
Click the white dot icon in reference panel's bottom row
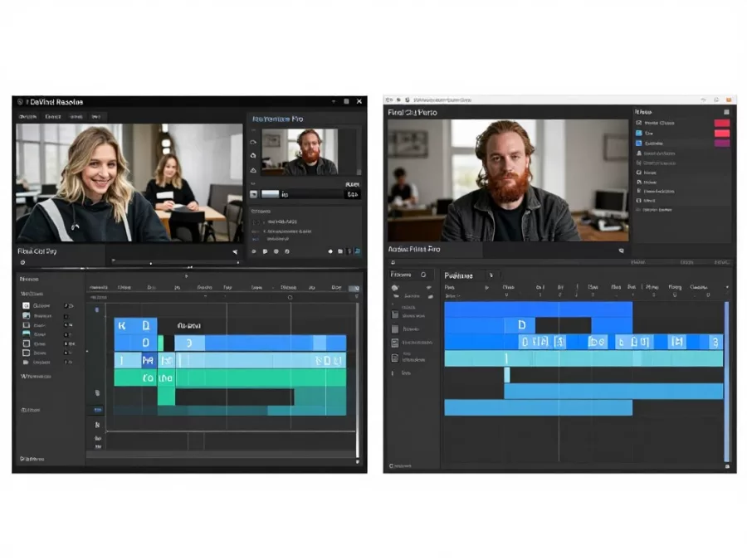pyautogui.click(x=330, y=251)
